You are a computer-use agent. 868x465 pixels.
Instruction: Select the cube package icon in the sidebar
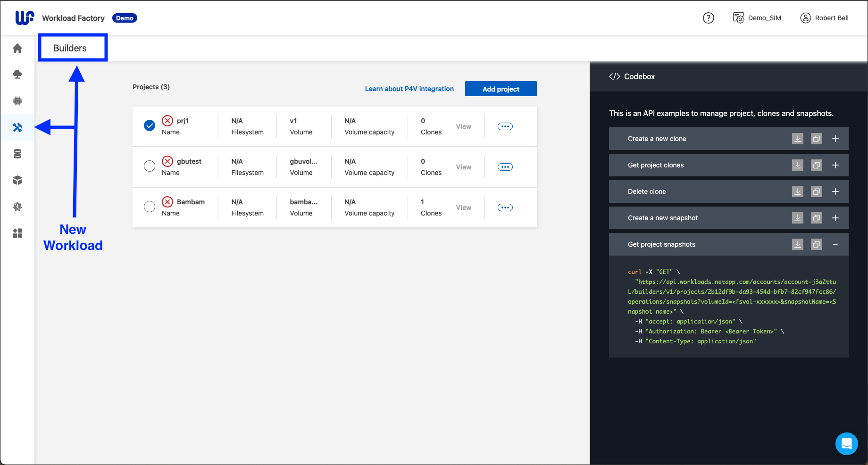click(17, 180)
